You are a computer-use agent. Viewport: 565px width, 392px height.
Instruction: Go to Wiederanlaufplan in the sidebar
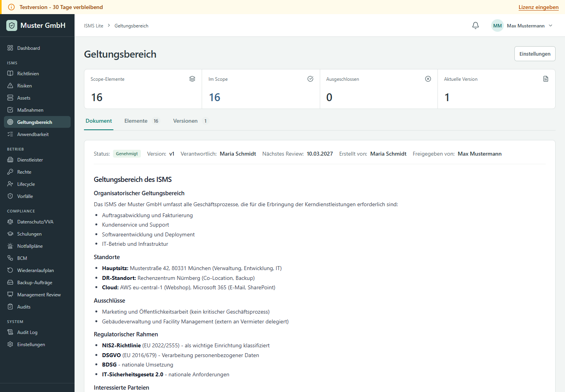pyautogui.click(x=37, y=270)
